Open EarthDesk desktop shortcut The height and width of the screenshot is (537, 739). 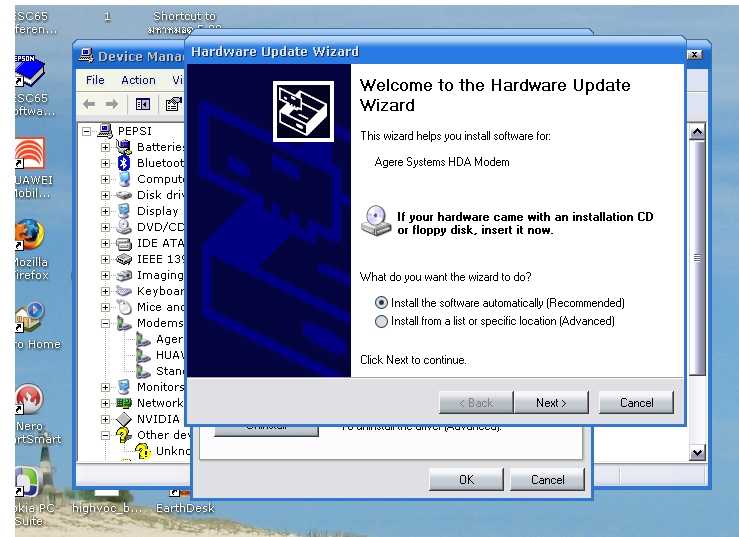[x=185, y=503]
